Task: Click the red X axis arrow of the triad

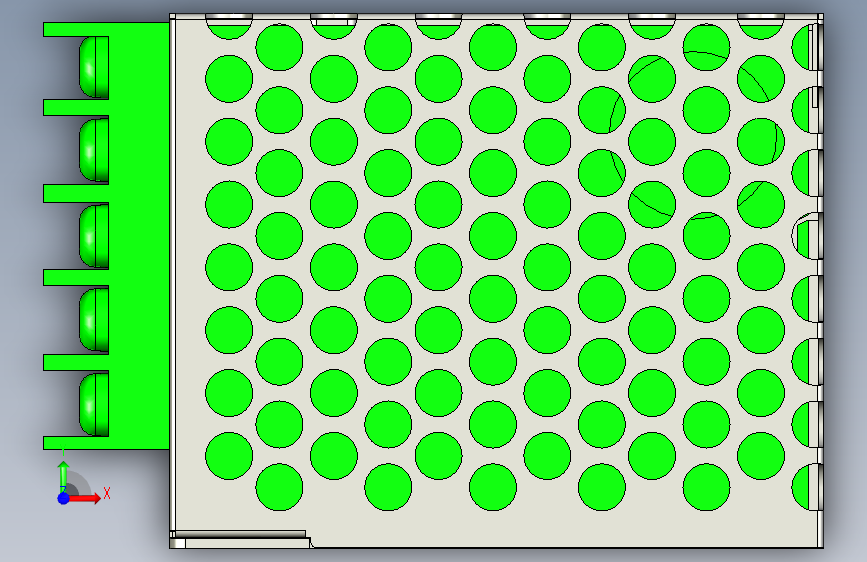Action: [85, 498]
